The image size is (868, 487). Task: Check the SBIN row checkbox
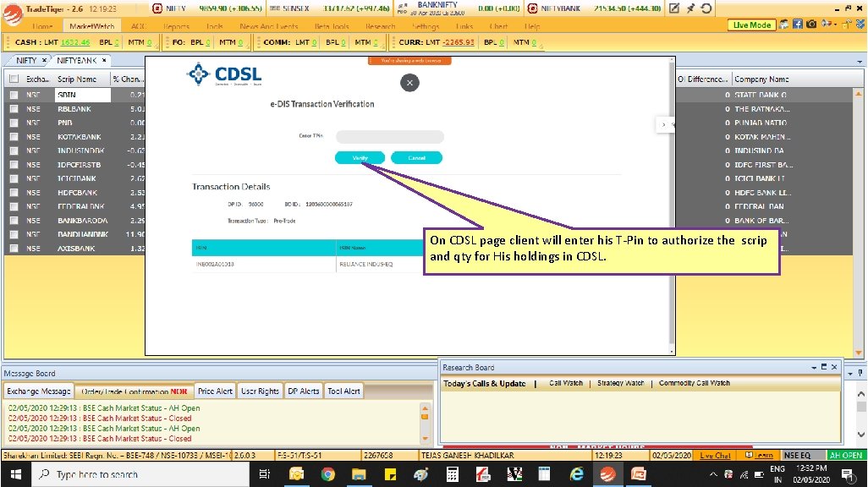tap(14, 95)
